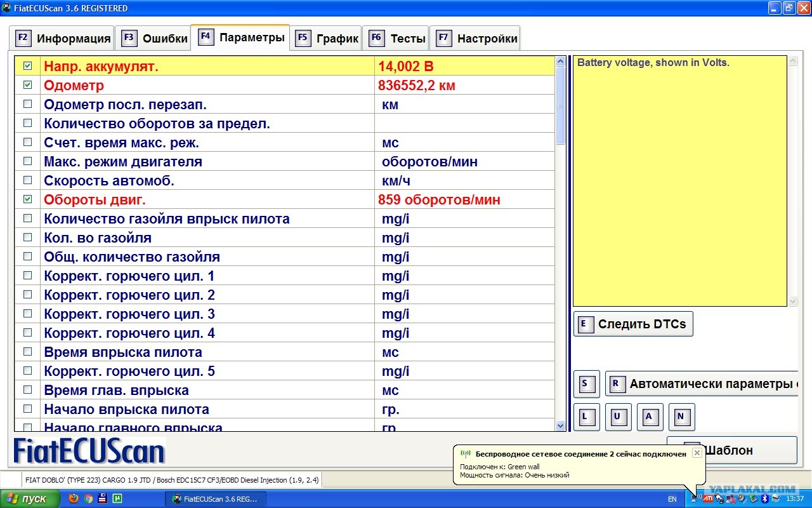Click the Bluetooth tray icon

764,498
